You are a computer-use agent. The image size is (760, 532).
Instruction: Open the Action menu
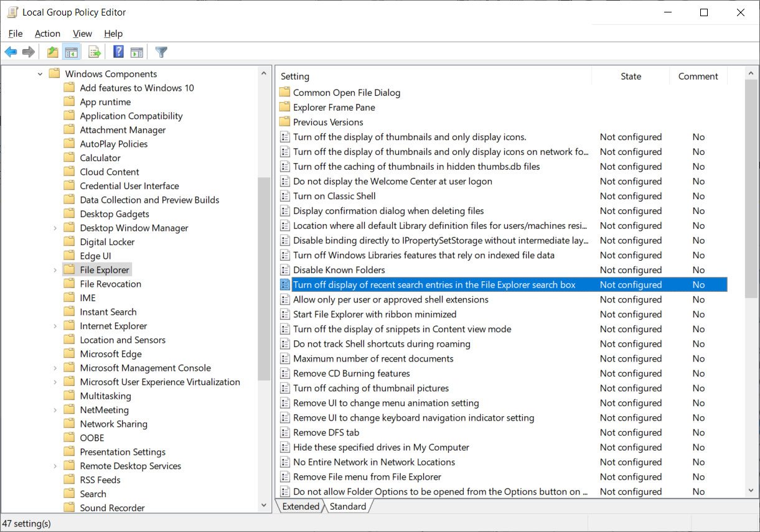click(x=47, y=33)
